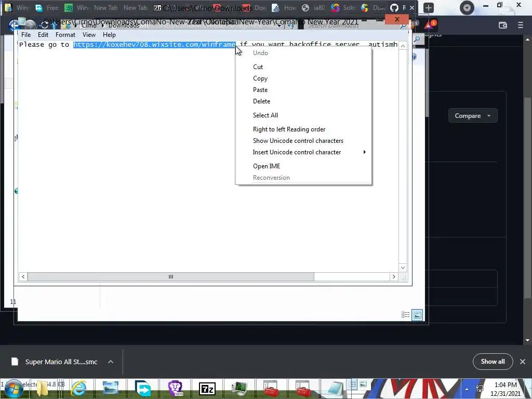Image resolution: width=532 pixels, height=399 pixels.
Task: Click browser page scrollbar down arrow
Action: (x=528, y=340)
